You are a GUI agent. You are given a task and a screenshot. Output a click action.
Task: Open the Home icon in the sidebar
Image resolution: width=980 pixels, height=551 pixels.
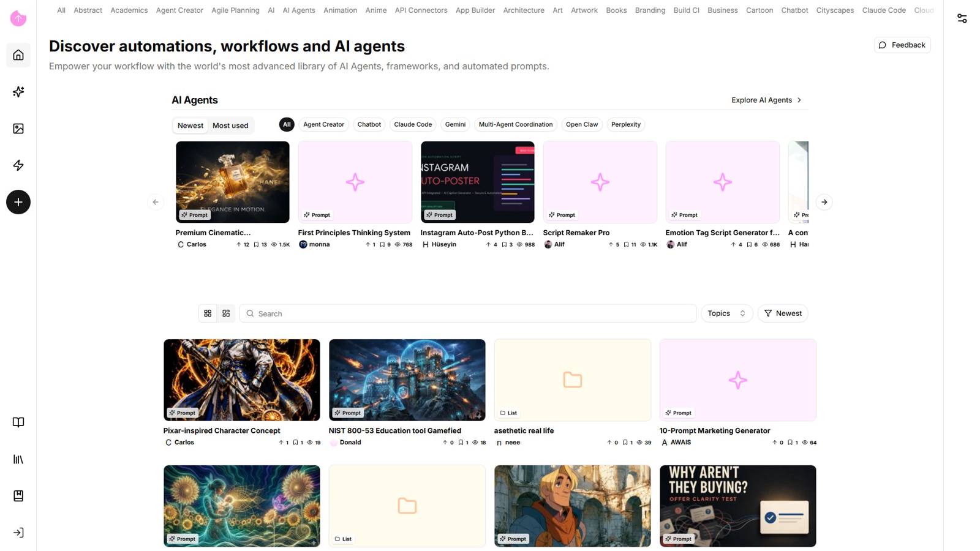pyautogui.click(x=18, y=55)
